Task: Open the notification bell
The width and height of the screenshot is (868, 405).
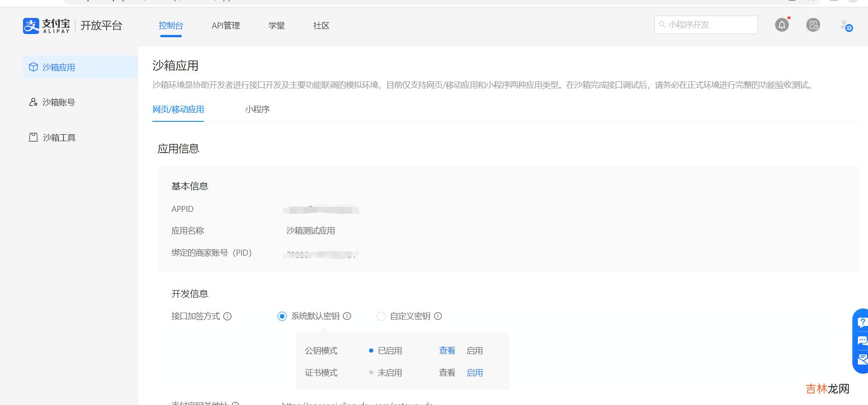Action: coord(781,25)
